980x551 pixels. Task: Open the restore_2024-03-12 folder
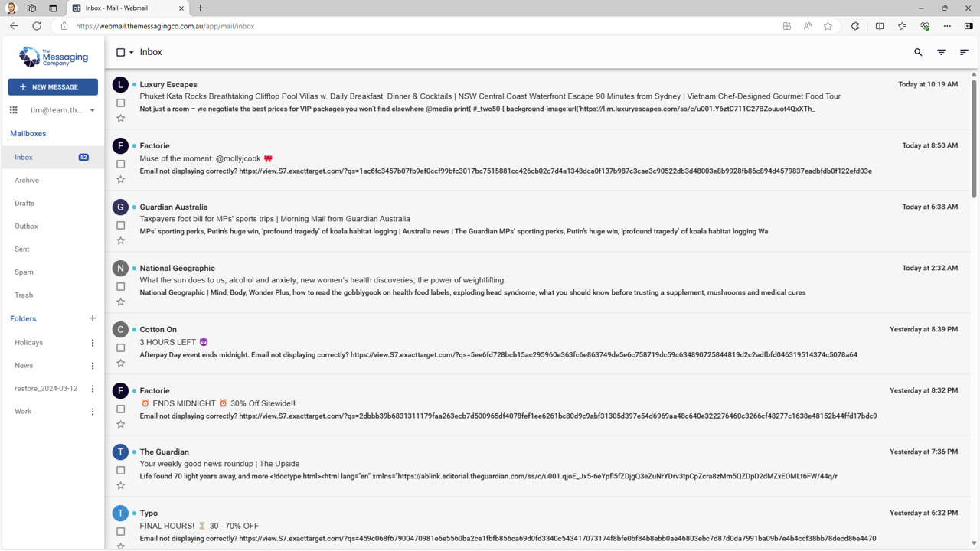pos(46,389)
